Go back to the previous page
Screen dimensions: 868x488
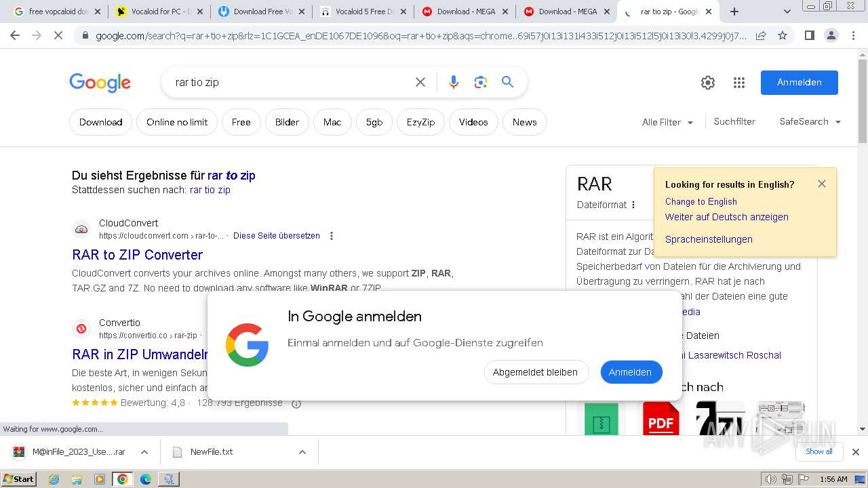15,35
